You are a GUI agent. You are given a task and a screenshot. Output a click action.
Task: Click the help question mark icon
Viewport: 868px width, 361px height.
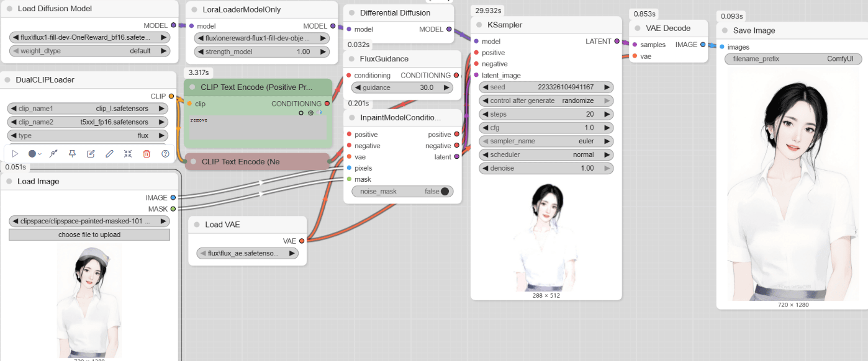165,154
